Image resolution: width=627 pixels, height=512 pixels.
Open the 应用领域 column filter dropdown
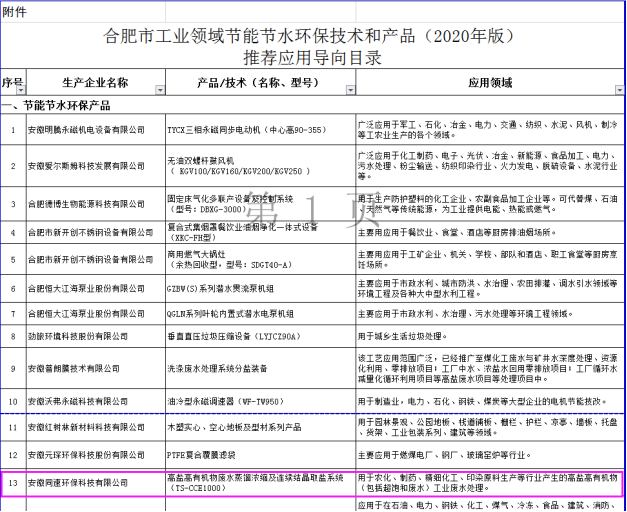(619, 90)
